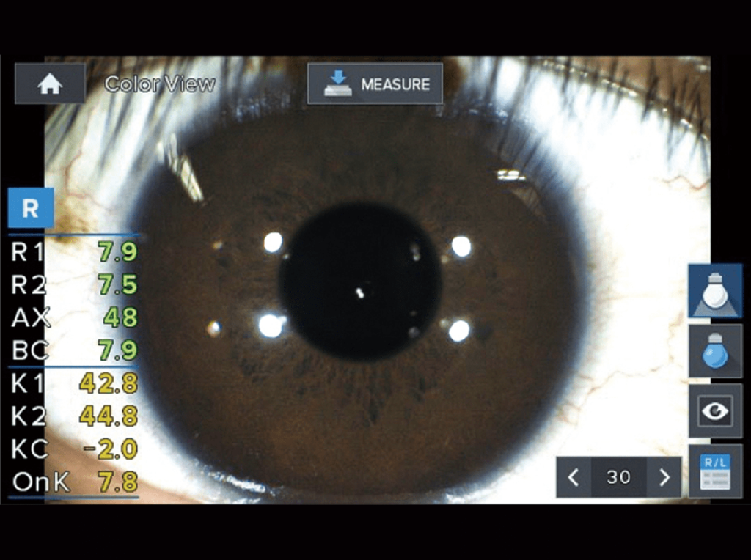Viewport: 751px width, 560px height.
Task: Open the R/L data list icon
Action: tap(714, 471)
